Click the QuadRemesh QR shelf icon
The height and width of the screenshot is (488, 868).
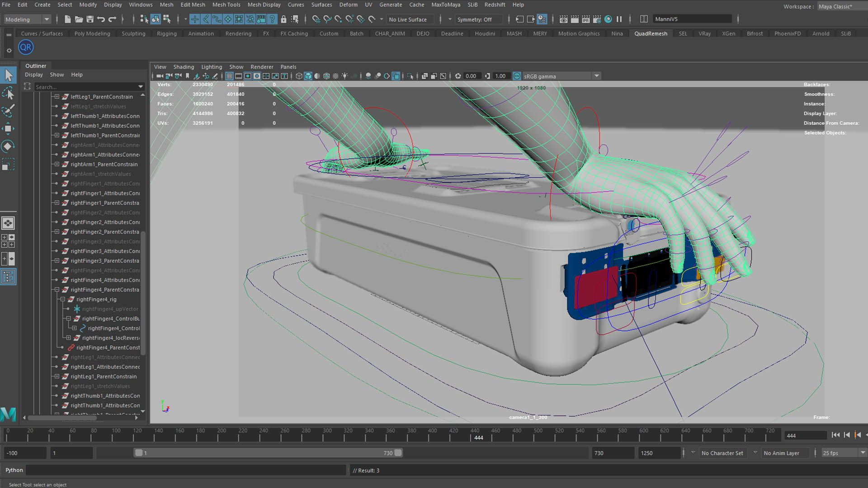point(26,47)
